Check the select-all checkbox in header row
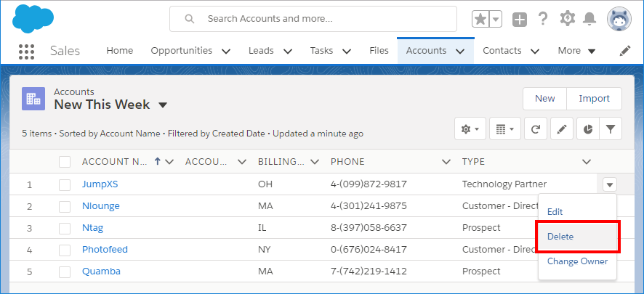The width and height of the screenshot is (644, 294). point(65,162)
